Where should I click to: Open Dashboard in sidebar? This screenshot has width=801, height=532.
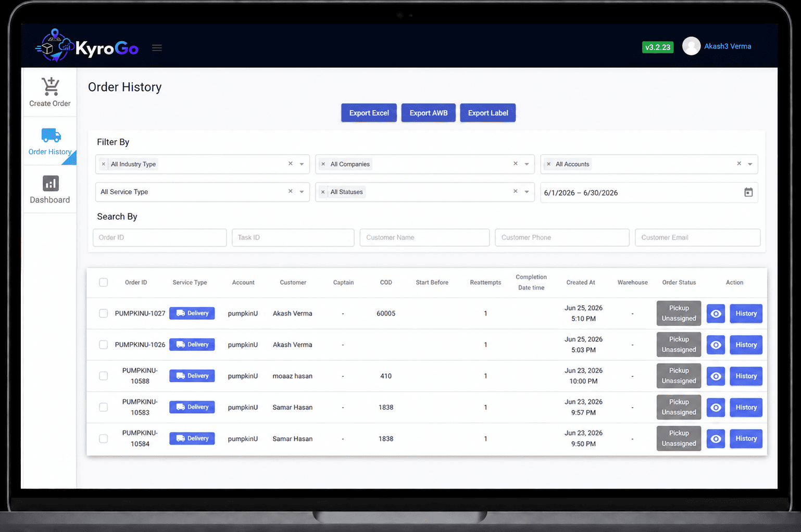click(x=50, y=189)
